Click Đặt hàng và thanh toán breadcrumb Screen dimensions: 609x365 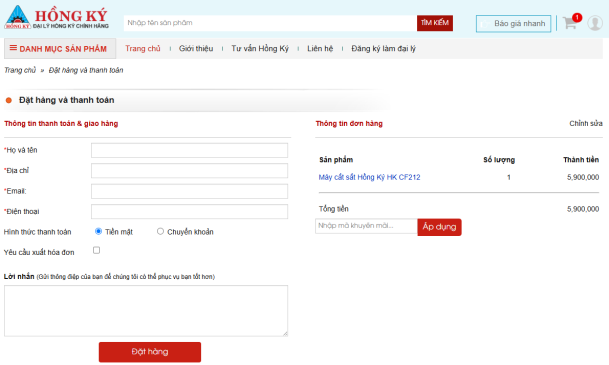[x=86, y=70]
